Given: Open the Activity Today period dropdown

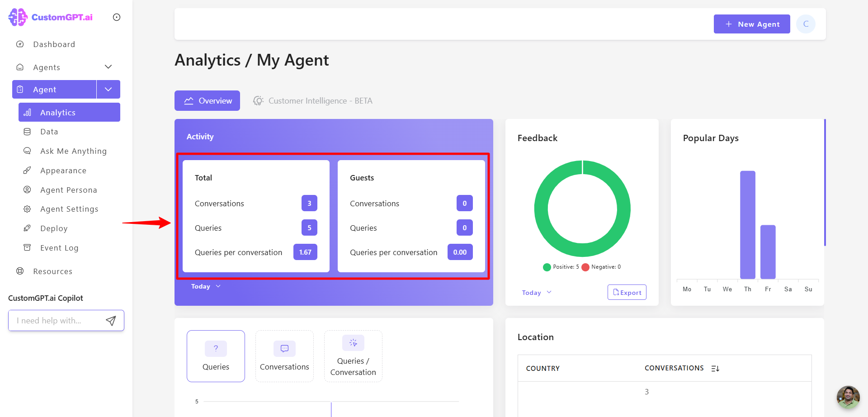Looking at the screenshot, I should pyautogui.click(x=206, y=286).
